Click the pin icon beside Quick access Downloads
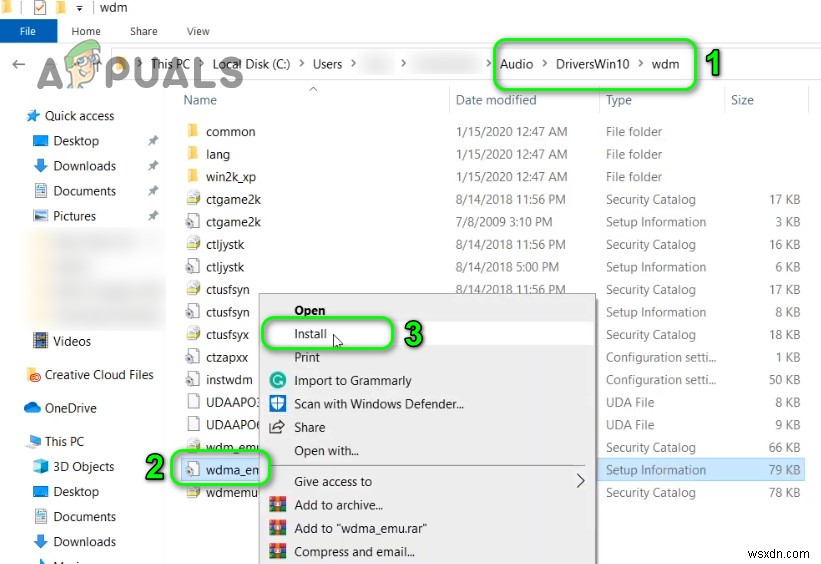Image resolution: width=821 pixels, height=564 pixels. click(x=152, y=165)
